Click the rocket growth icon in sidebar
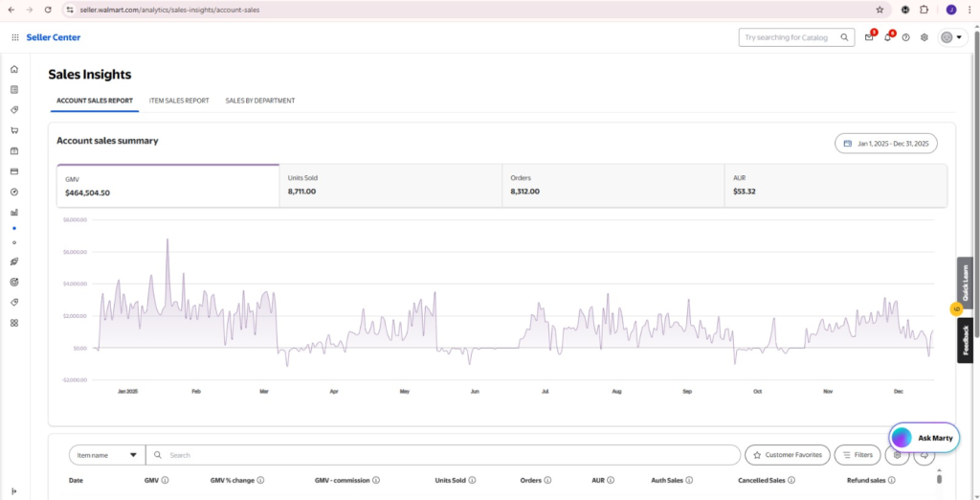Image resolution: width=980 pixels, height=500 pixels. tap(13, 261)
